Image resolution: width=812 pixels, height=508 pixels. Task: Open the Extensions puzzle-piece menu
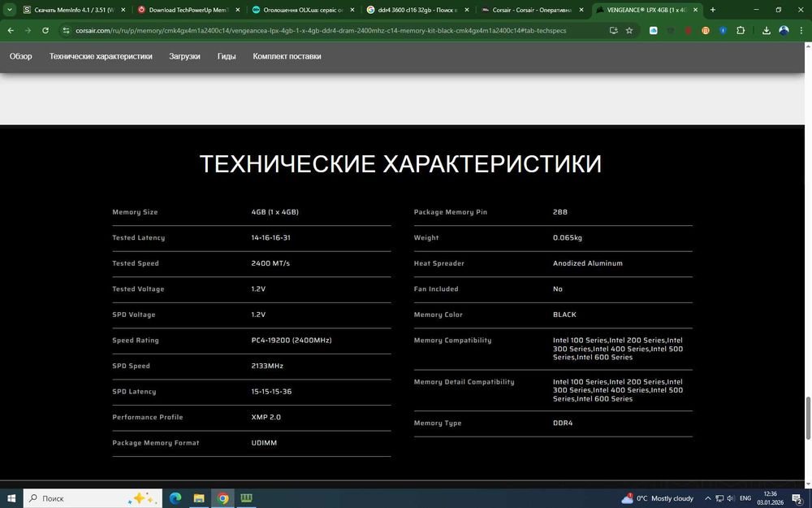tap(741, 31)
